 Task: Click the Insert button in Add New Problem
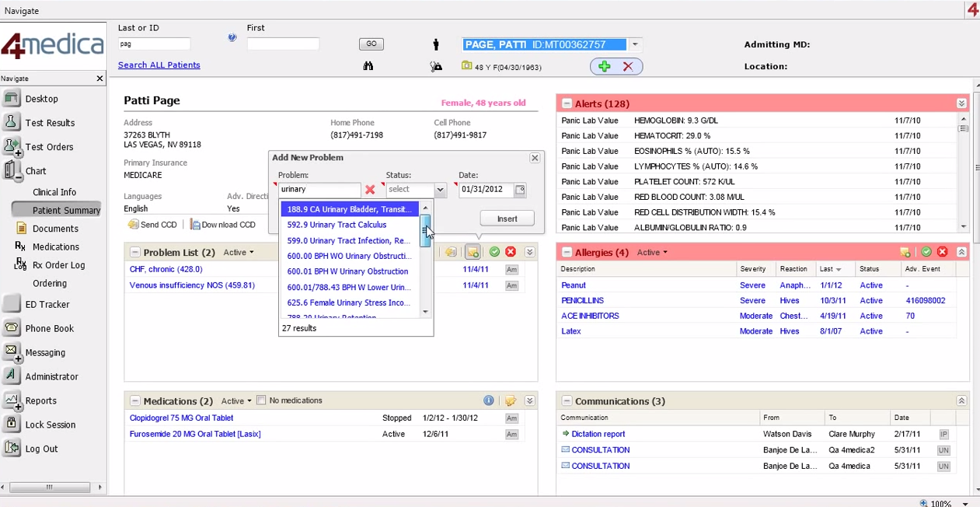click(x=507, y=219)
